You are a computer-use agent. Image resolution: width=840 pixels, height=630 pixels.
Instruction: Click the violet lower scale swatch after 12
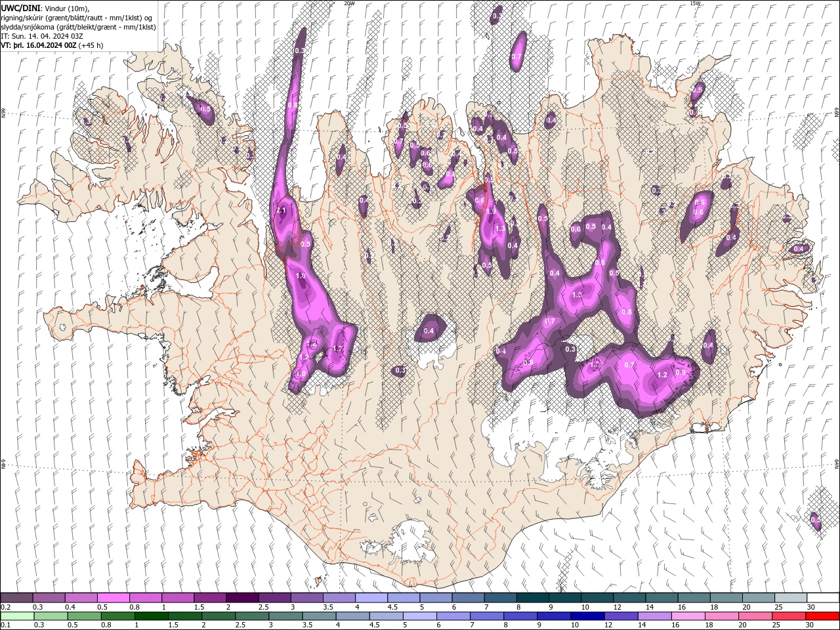(621, 616)
